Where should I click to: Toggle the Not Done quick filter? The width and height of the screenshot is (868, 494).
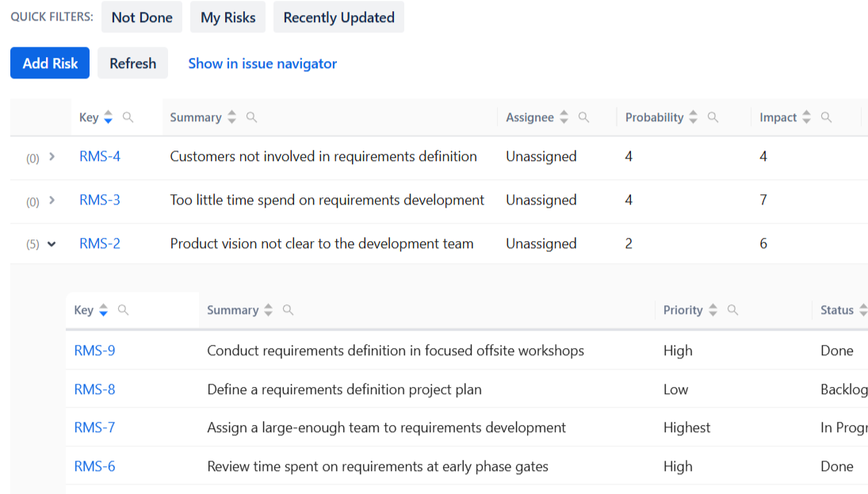click(142, 17)
